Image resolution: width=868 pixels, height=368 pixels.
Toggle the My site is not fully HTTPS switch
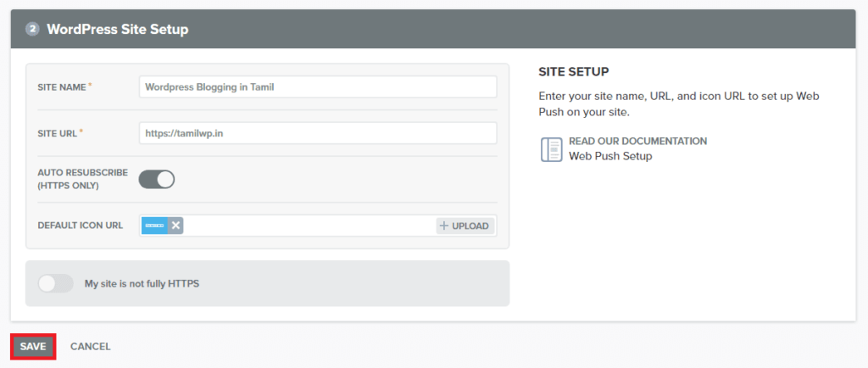[x=55, y=283]
